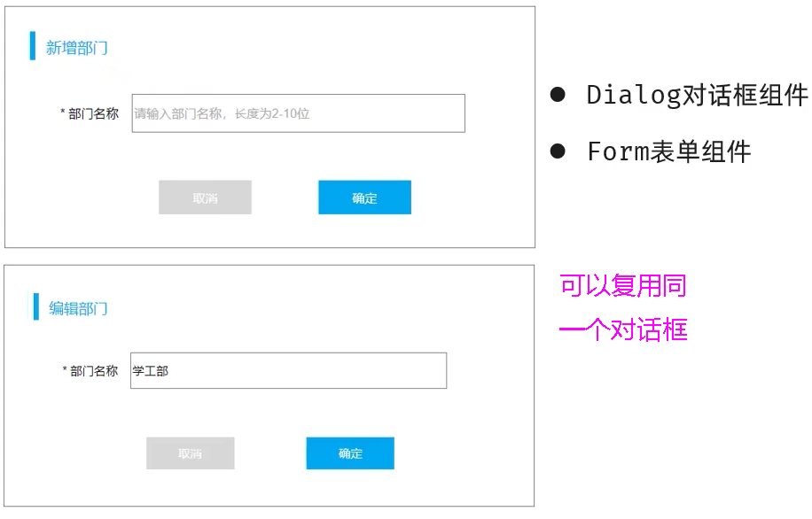Click the 部门名称 label in 编辑部门 dialog
812x519 pixels.
[x=94, y=371]
